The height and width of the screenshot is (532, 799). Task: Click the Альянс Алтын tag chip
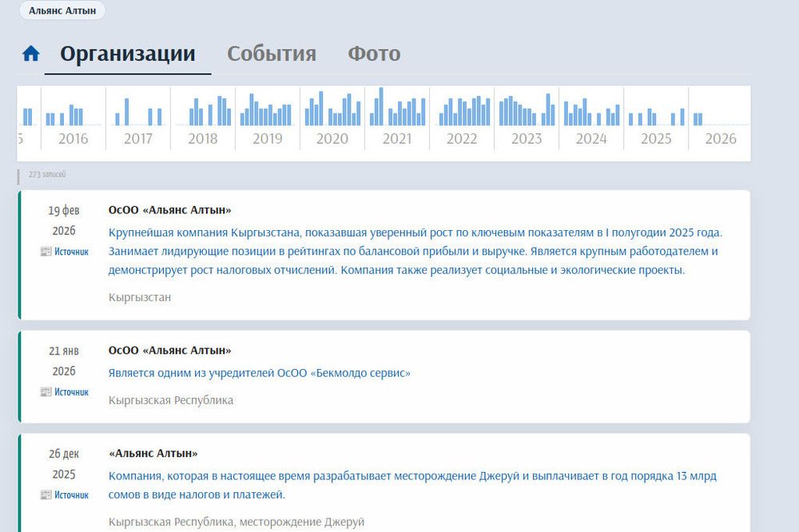click(62, 11)
